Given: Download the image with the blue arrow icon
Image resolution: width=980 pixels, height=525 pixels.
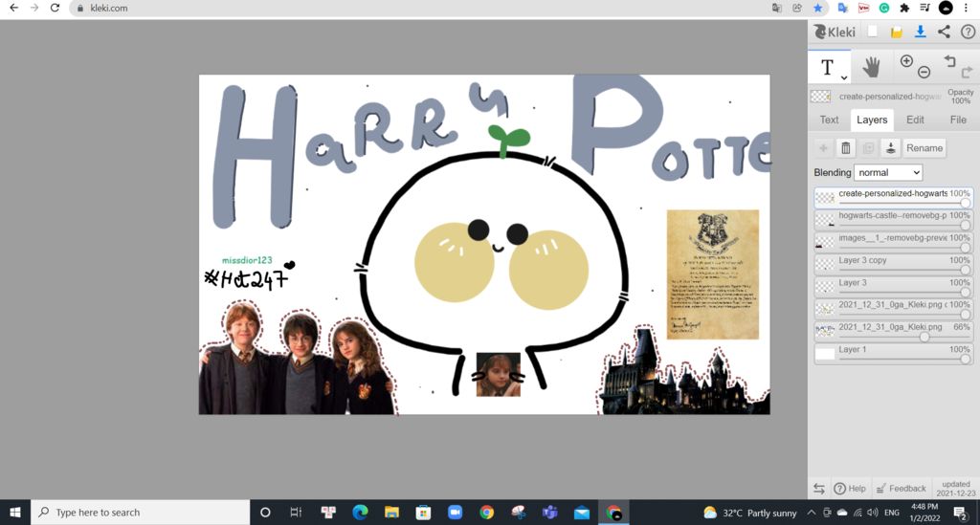Looking at the screenshot, I should 920,32.
